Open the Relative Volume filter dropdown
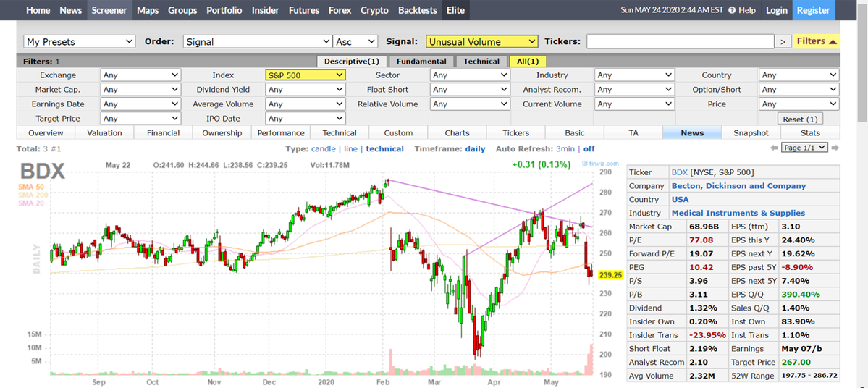Viewport: 868px width, 388px height. click(x=470, y=104)
